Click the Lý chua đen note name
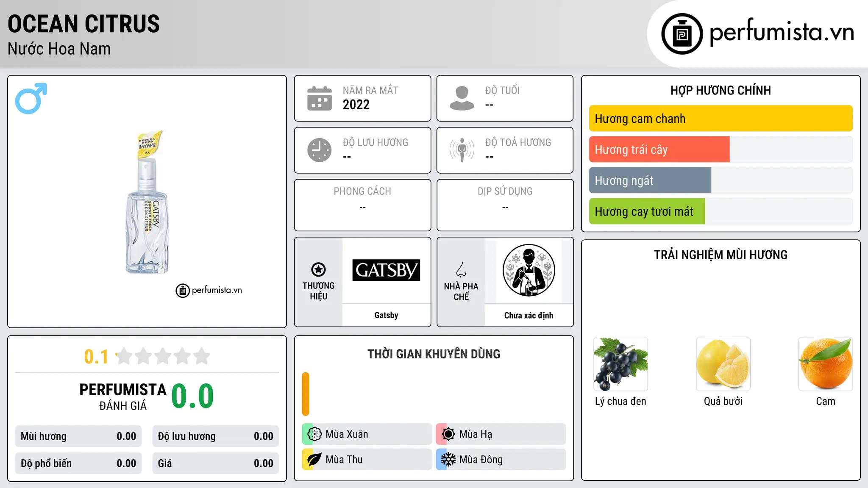This screenshot has height=488, width=868. pos(620,401)
